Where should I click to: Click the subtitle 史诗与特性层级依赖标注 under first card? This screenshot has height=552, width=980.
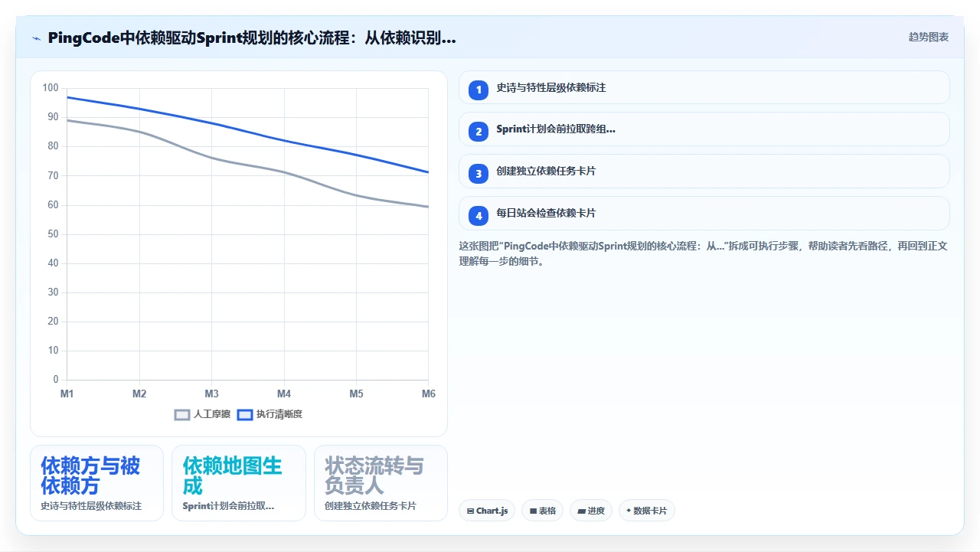coord(91,506)
